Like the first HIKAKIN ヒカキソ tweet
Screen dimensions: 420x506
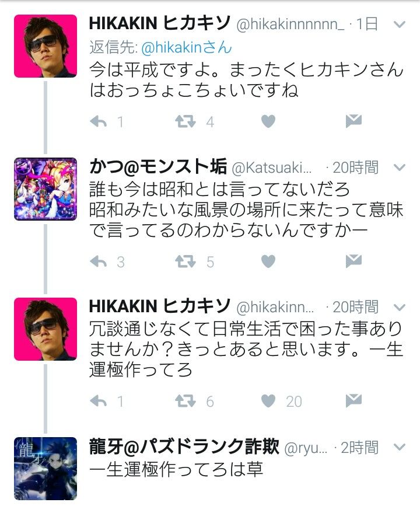[268, 121]
